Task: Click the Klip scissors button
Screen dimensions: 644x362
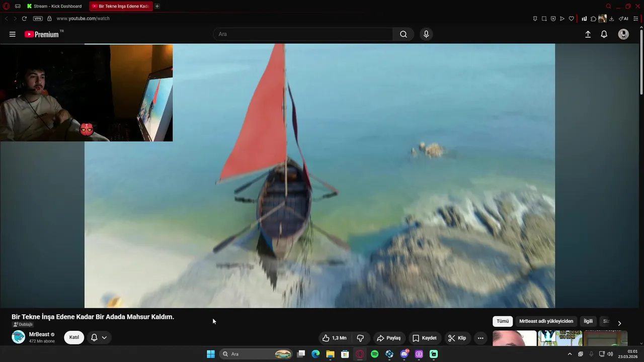Action: click(457, 338)
